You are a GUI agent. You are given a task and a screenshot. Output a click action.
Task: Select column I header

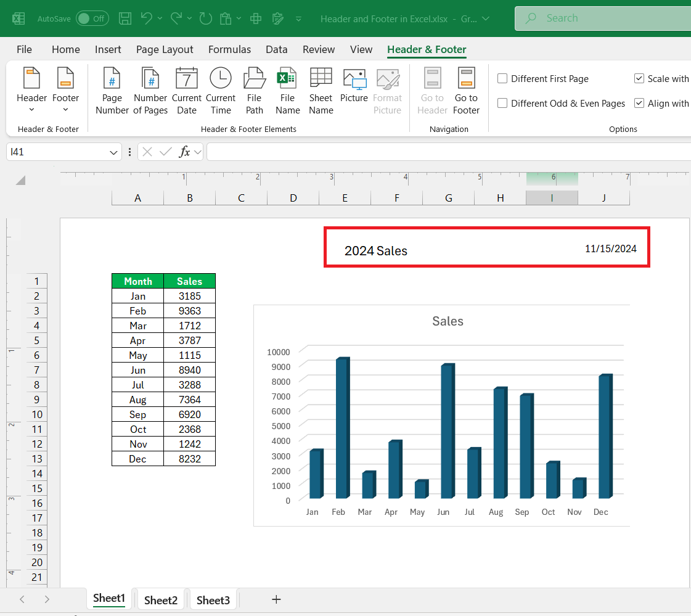pos(552,198)
